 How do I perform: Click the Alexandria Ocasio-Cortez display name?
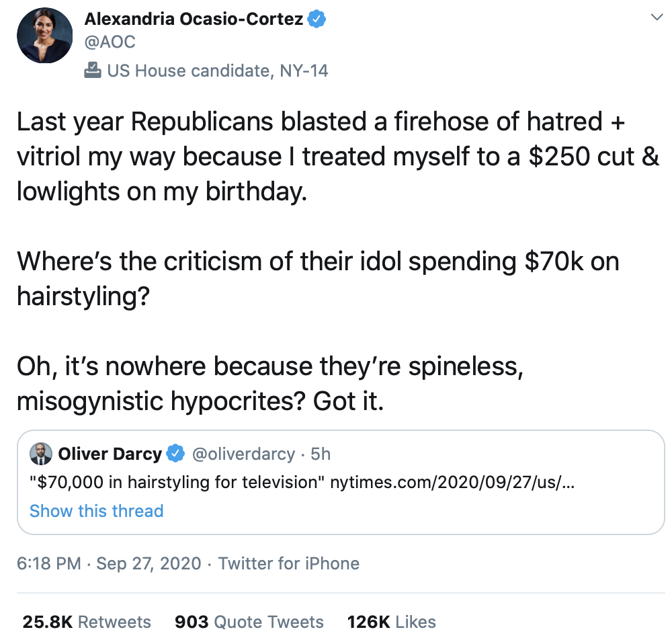point(193,19)
